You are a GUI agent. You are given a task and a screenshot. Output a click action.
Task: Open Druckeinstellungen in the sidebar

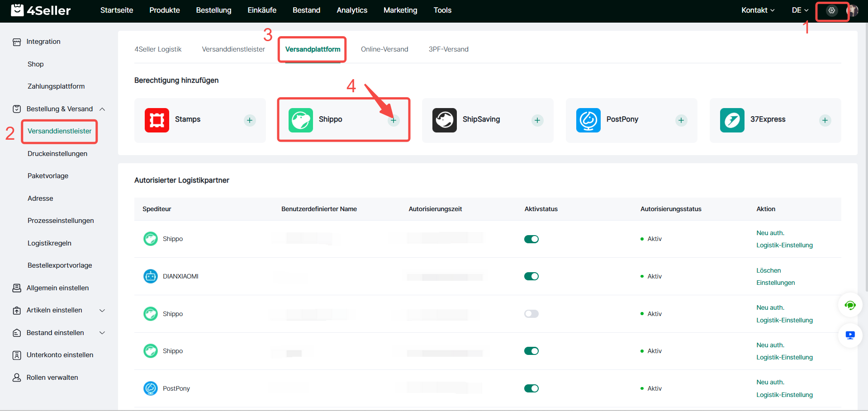tap(57, 154)
